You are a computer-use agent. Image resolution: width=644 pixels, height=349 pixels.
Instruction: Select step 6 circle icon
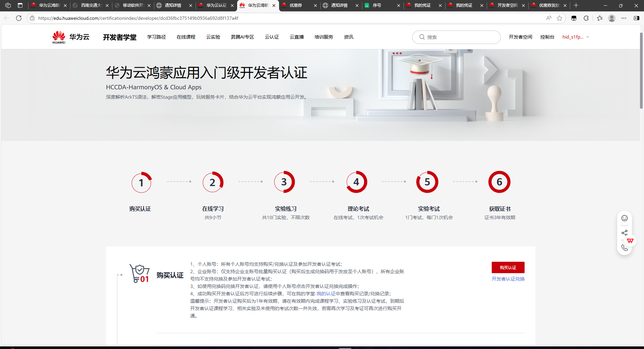point(499,182)
